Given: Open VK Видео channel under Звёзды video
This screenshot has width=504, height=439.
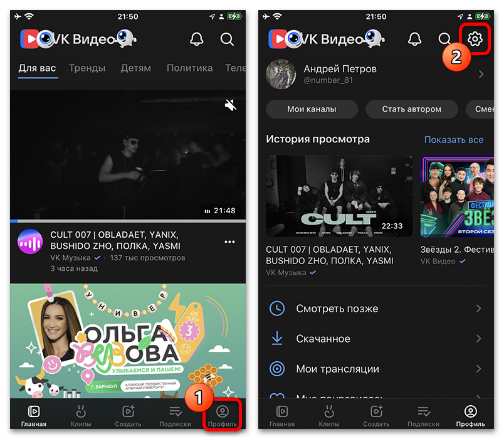Looking at the screenshot, I should (x=443, y=261).
